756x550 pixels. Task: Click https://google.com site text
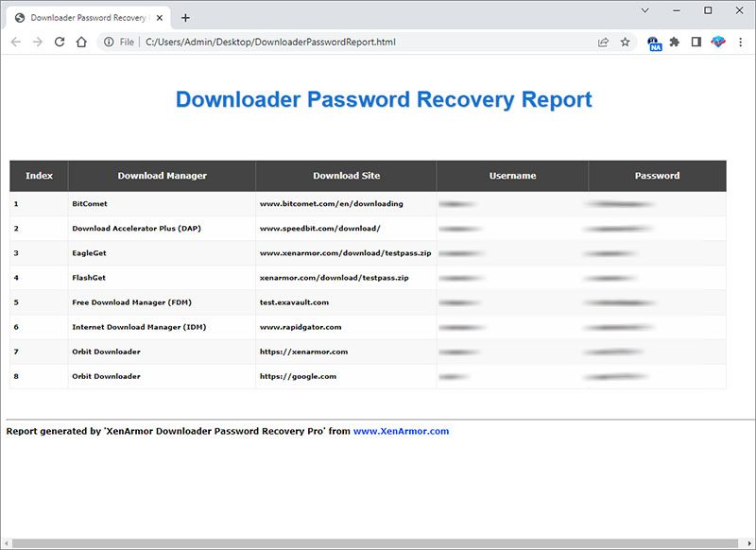pyautogui.click(x=298, y=376)
